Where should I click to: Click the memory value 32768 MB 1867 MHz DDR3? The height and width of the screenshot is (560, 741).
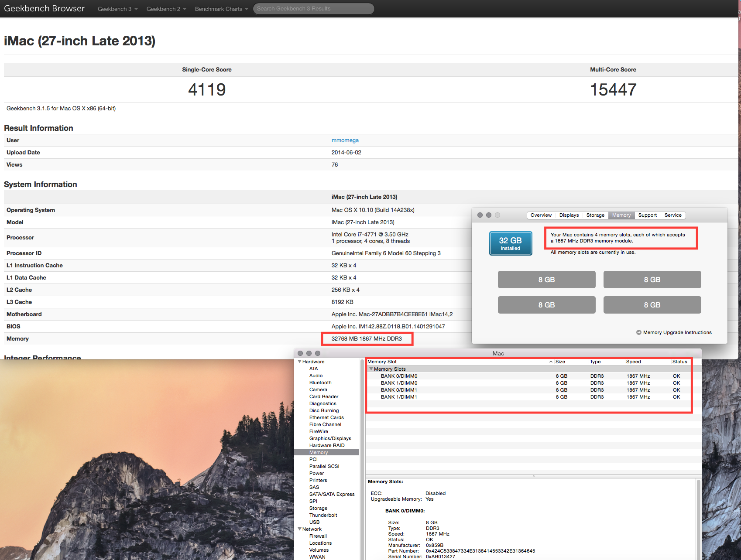pos(367,339)
